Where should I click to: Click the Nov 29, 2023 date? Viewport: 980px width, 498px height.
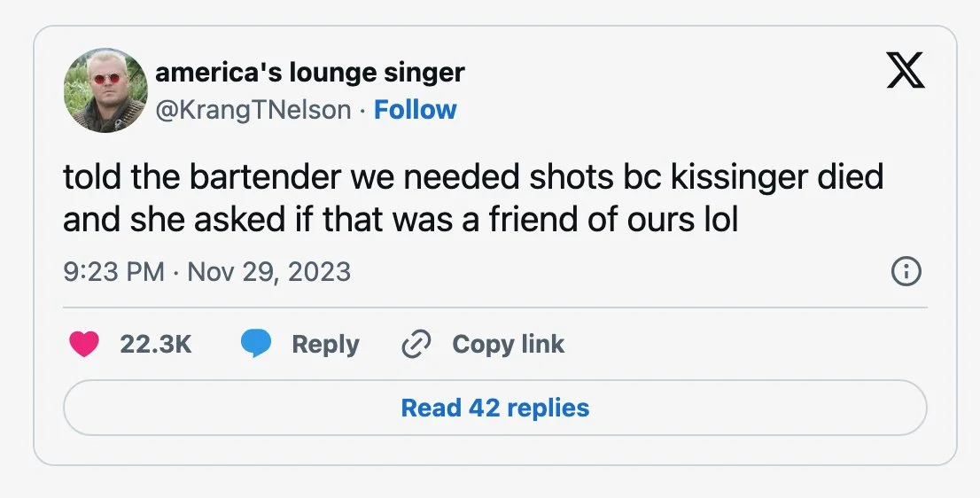[269, 271]
